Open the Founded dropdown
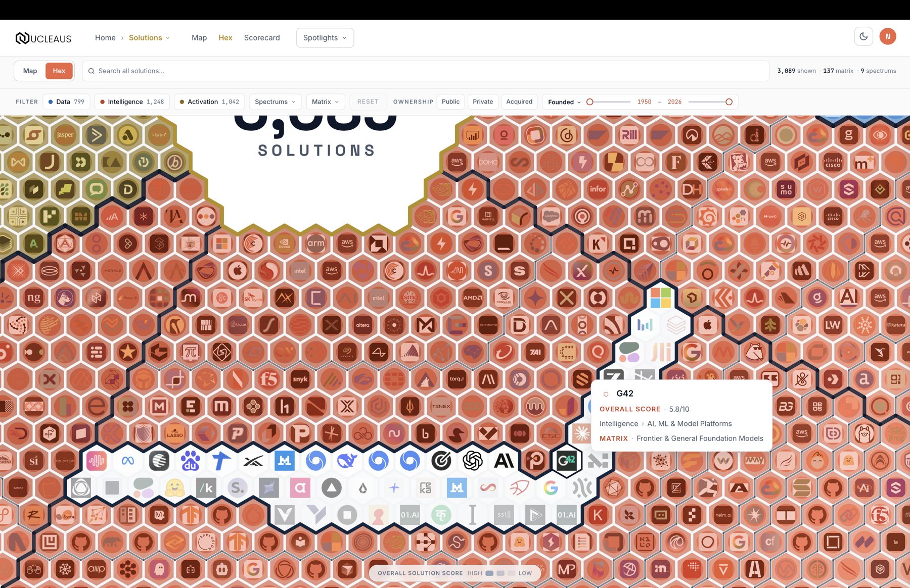Image resolution: width=910 pixels, height=588 pixels. pyautogui.click(x=564, y=102)
